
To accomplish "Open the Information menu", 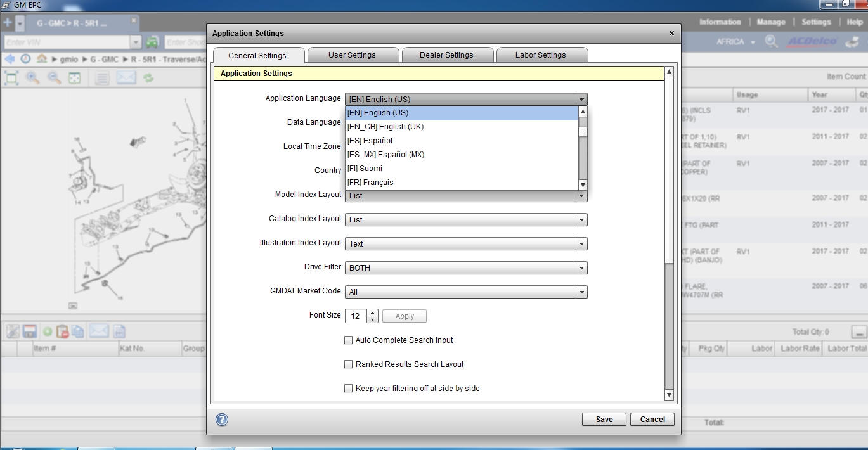I will pyautogui.click(x=720, y=22).
